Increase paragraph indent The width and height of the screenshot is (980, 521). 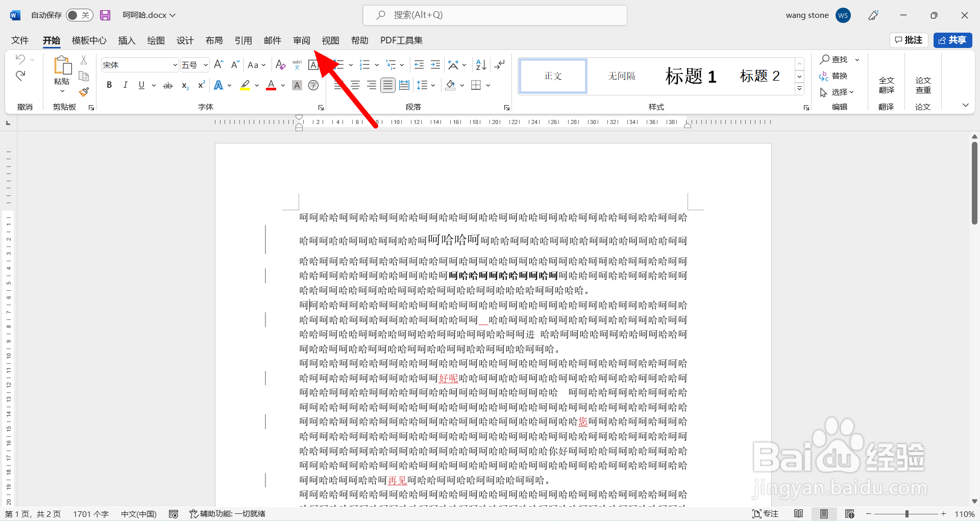pyautogui.click(x=435, y=65)
